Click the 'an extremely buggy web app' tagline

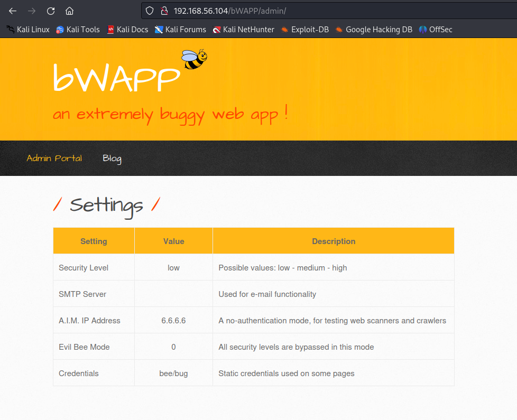[x=170, y=114]
